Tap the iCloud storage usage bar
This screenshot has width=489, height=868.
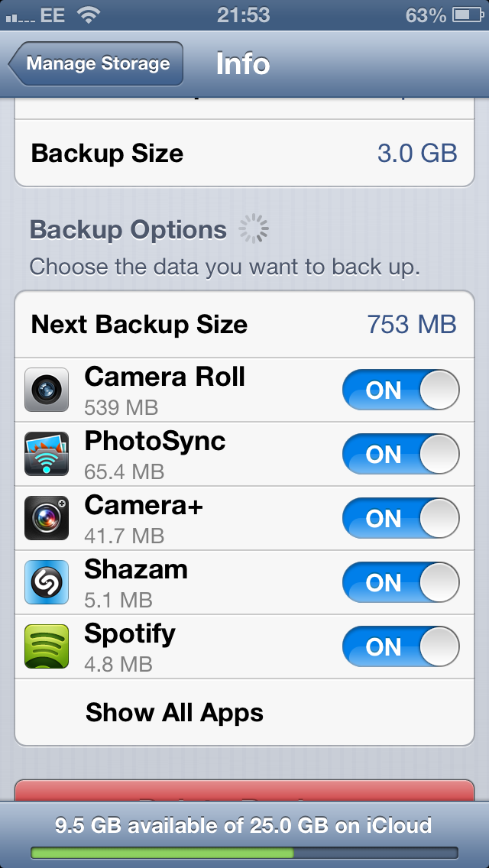(244, 852)
